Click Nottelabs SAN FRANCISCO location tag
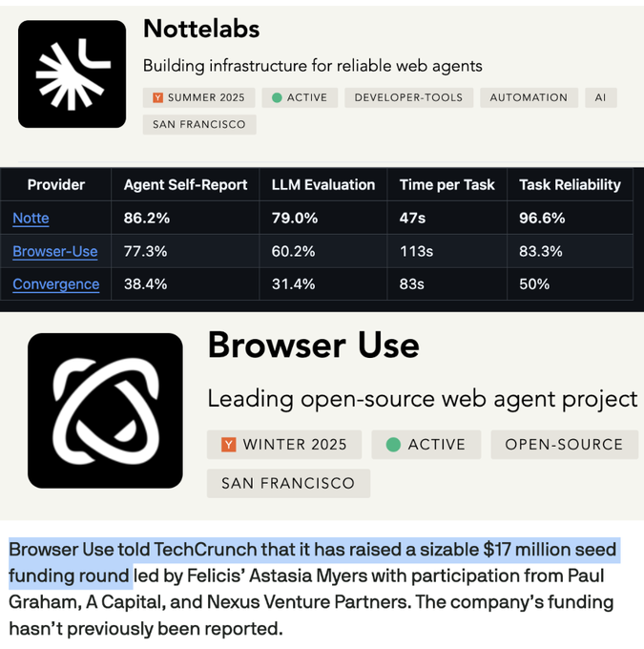Screen dimensions: 644x649 198,124
